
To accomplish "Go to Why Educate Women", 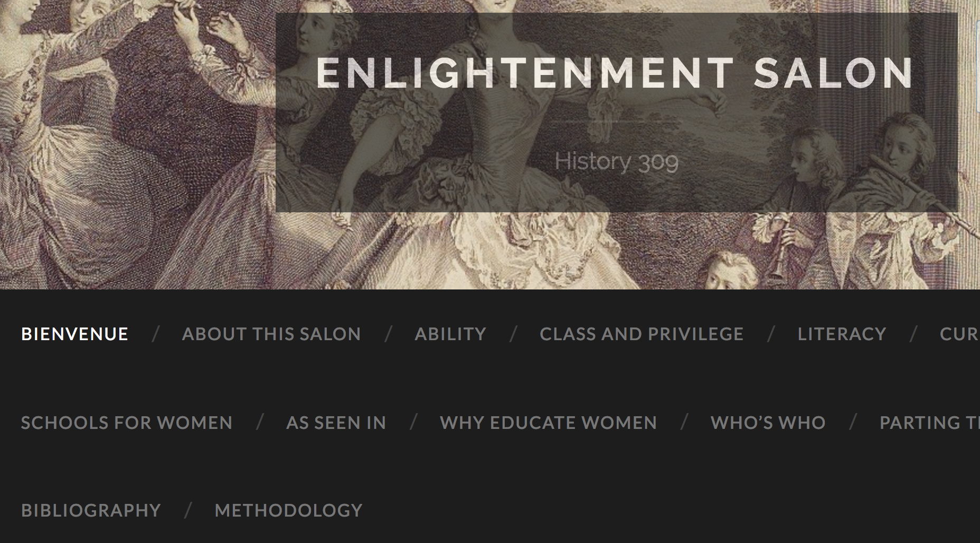I will [x=548, y=423].
